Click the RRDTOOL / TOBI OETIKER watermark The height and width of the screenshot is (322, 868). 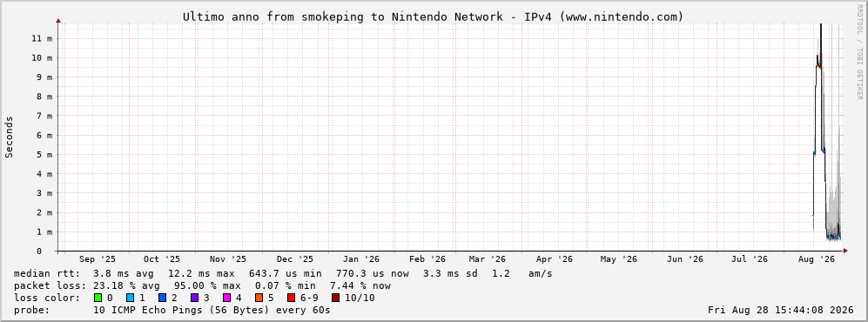[x=859, y=51]
